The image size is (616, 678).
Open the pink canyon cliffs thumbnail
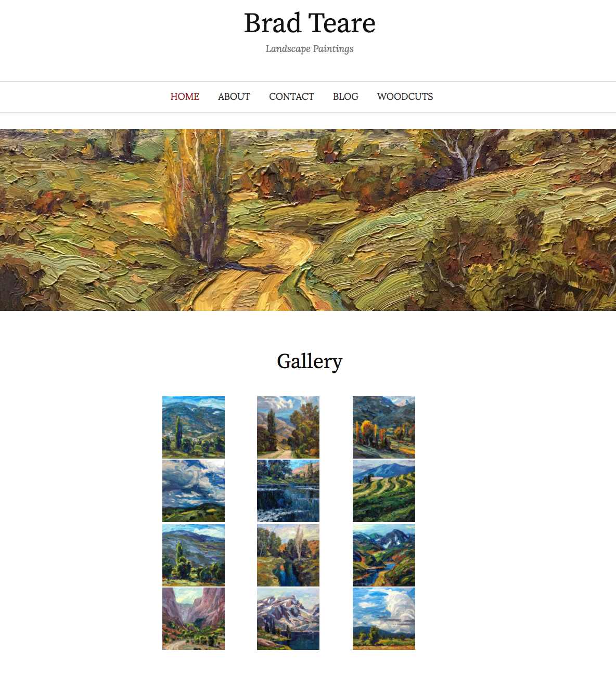(x=194, y=619)
